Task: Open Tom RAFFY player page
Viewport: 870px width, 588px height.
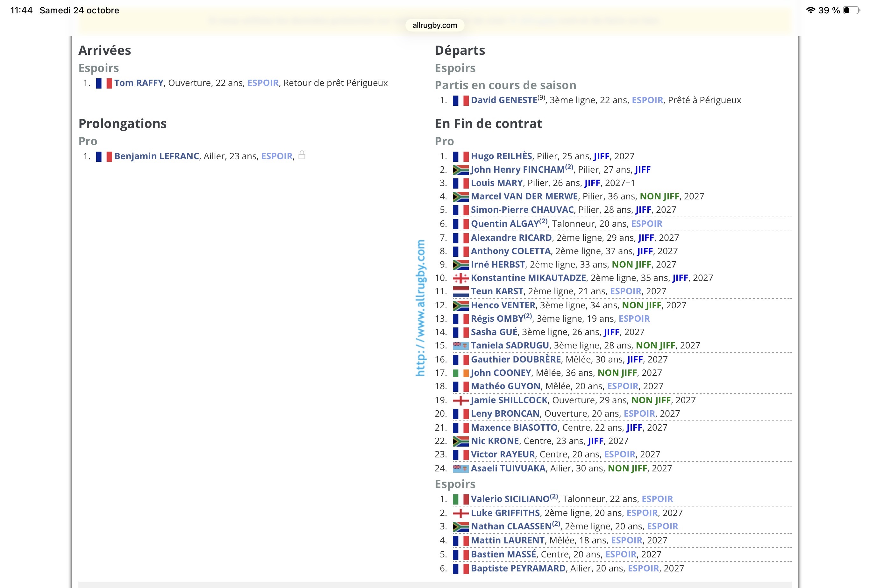Action: 139,83
